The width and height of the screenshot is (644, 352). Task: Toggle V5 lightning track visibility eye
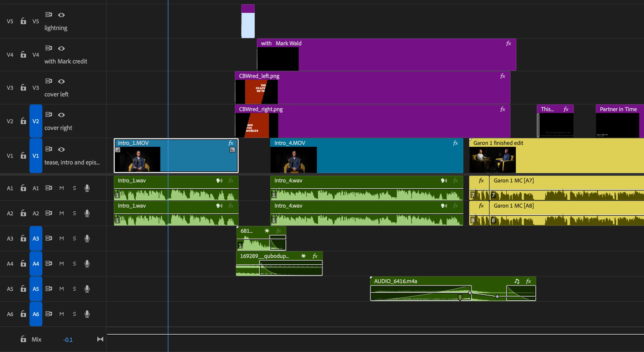[x=61, y=15]
